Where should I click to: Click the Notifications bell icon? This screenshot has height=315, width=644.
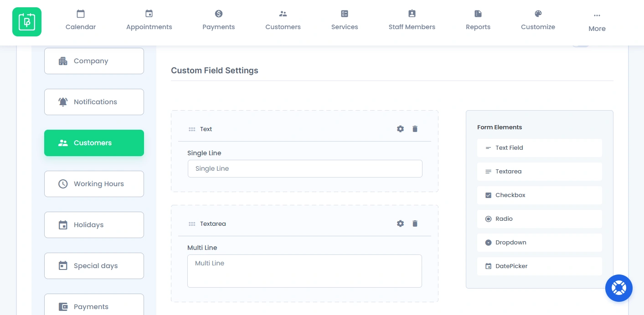pos(63,102)
